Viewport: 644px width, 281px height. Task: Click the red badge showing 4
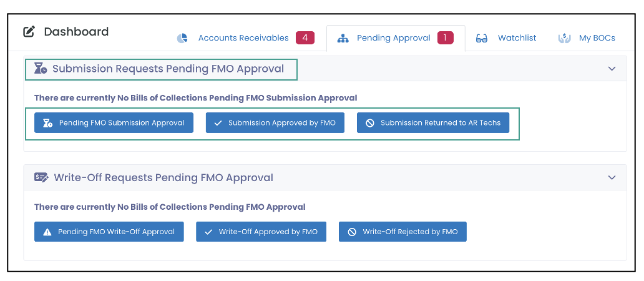[305, 38]
